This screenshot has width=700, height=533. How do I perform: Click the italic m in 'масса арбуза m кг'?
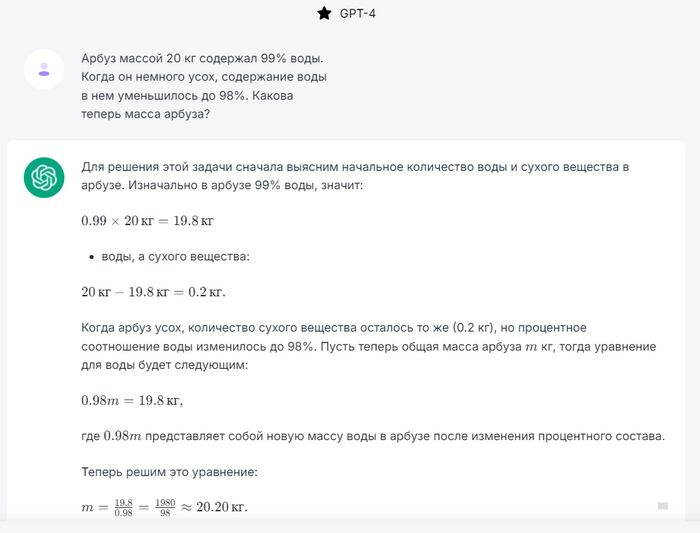coord(530,347)
